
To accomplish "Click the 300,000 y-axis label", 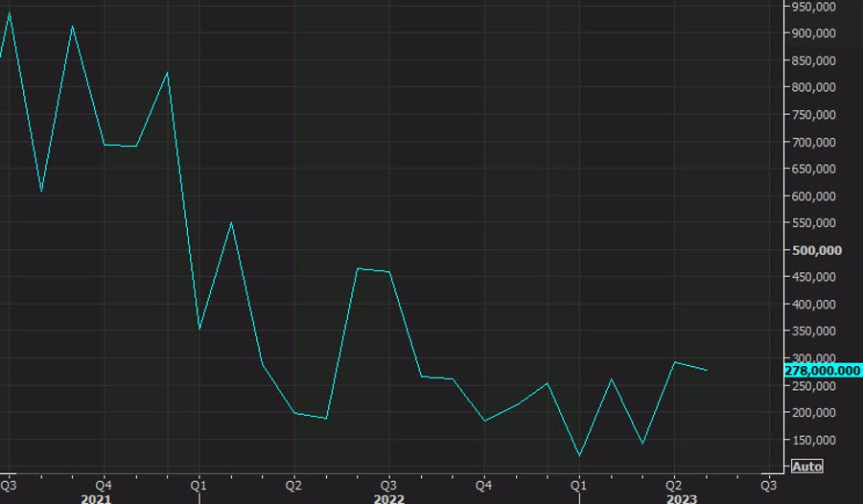I will point(813,358).
